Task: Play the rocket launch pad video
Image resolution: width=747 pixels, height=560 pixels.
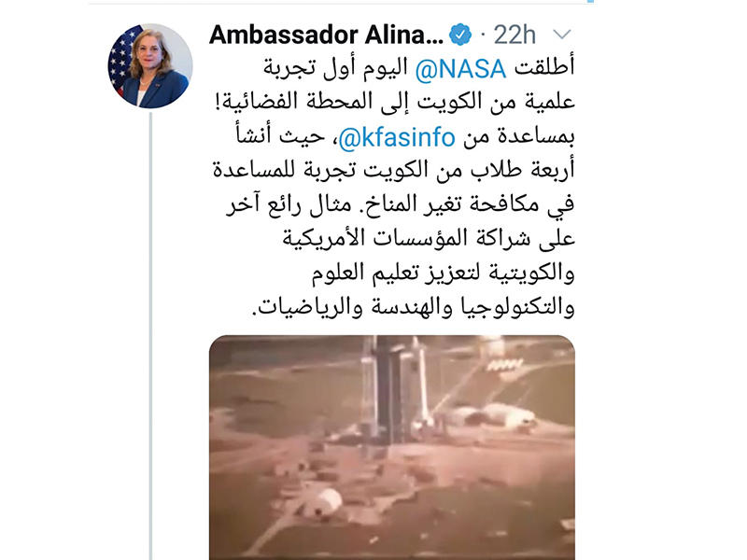Action: 391,448
